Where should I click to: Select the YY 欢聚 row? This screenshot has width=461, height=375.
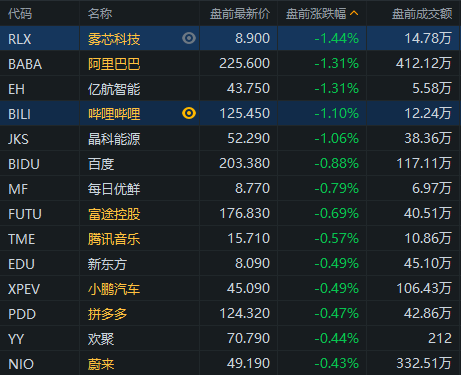(230, 338)
